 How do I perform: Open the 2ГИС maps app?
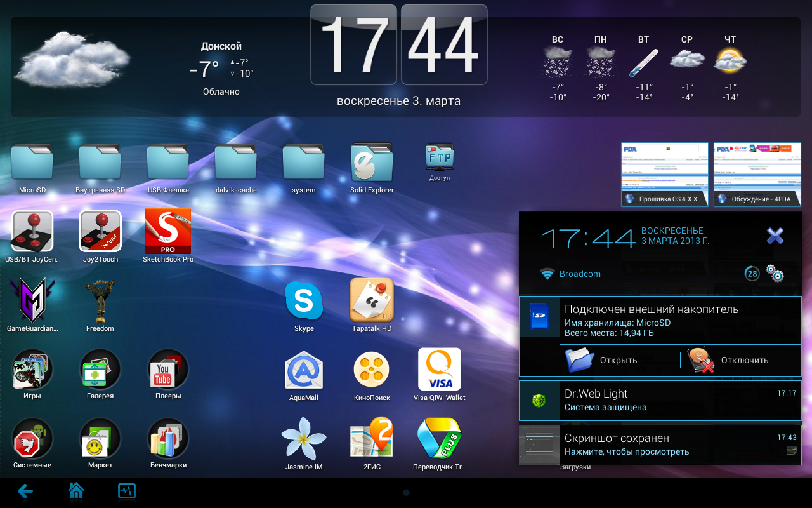coord(372,439)
